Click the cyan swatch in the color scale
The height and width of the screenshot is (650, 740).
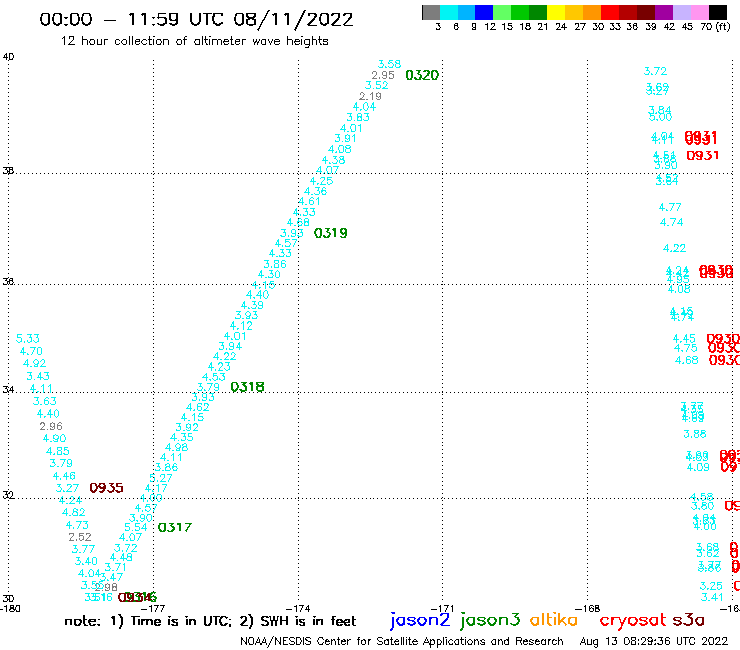click(449, 12)
